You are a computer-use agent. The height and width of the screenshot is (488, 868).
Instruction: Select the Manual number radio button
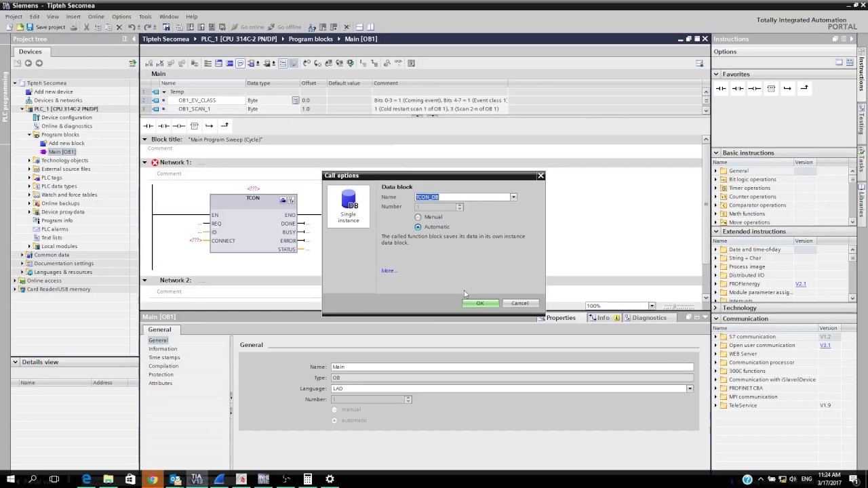418,217
